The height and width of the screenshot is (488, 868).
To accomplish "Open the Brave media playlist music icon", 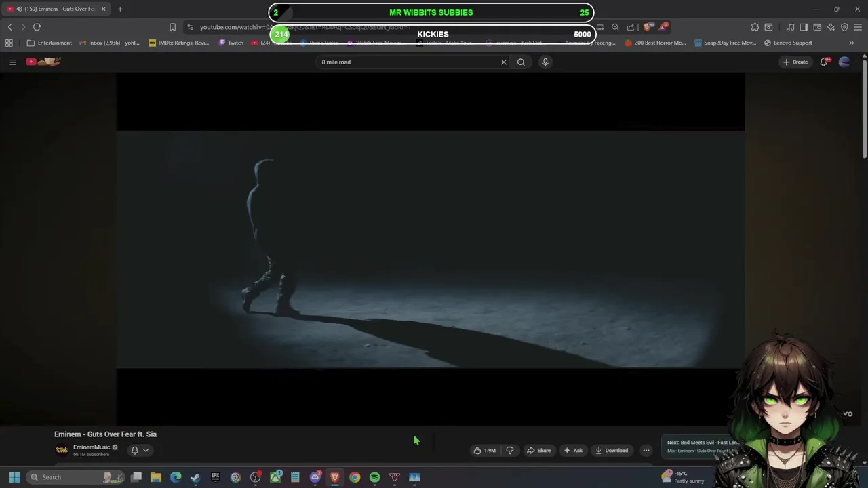I will pos(791,27).
